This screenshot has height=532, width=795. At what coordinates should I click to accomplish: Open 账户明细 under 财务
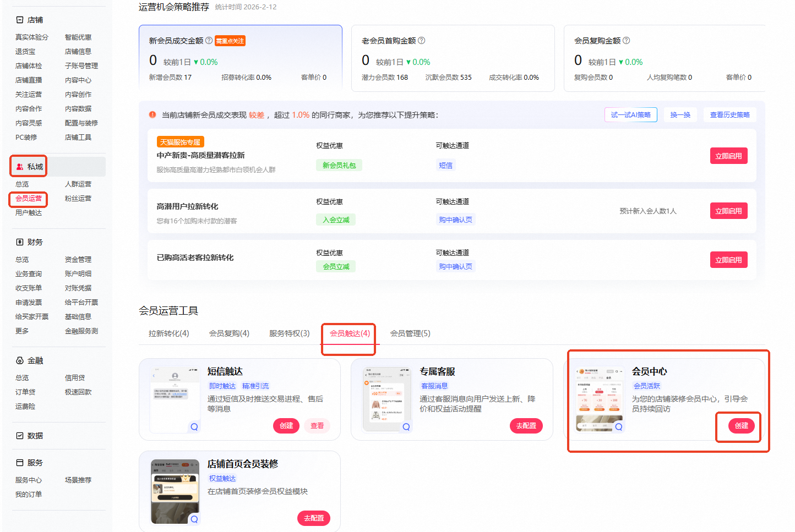pos(78,274)
